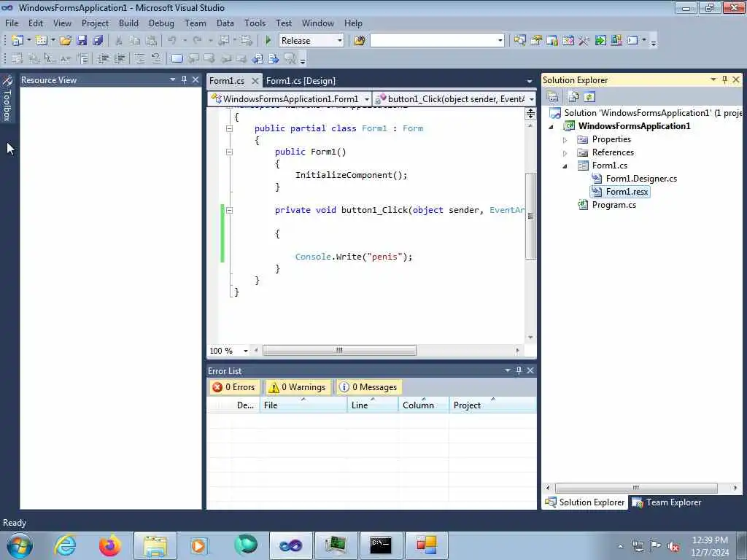Open the Debug menu

tap(161, 23)
